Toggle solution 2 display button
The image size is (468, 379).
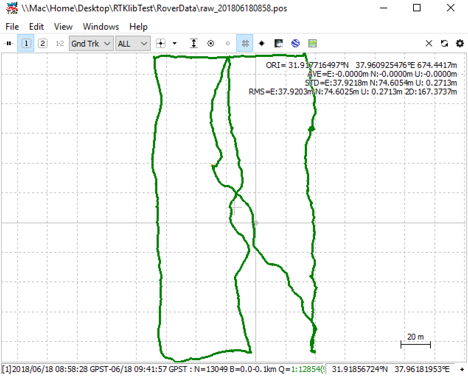pyautogui.click(x=43, y=43)
